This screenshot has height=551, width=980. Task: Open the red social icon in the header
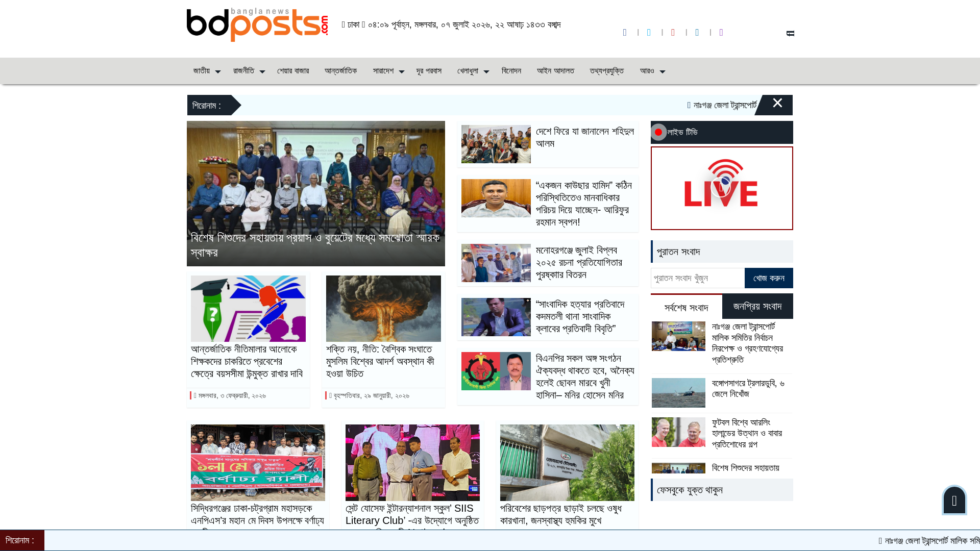[x=673, y=33]
